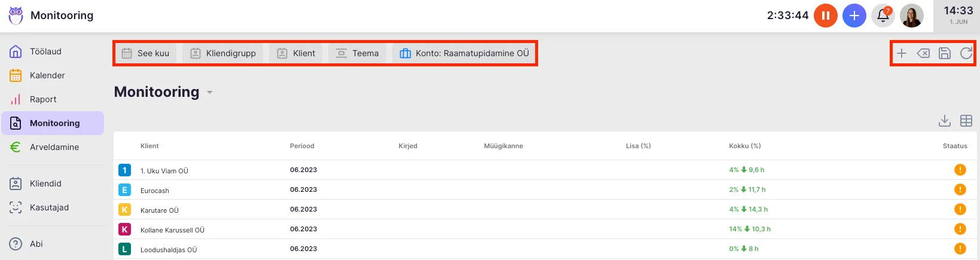
Task: Open the Eurocash client row
Action: [x=155, y=191]
